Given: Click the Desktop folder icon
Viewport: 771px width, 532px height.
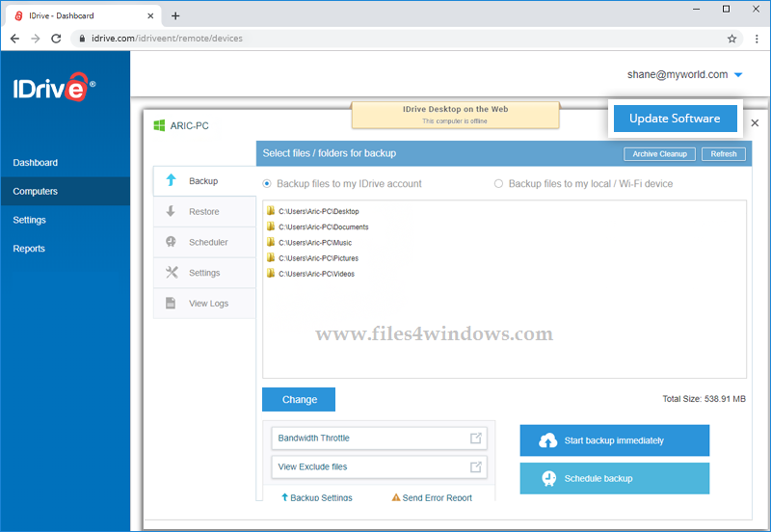Looking at the screenshot, I should 271,211.
